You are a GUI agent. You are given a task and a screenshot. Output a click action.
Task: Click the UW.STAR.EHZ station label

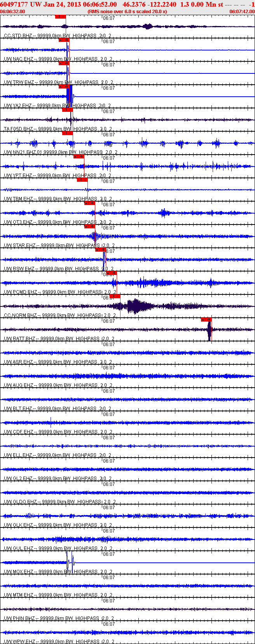pos(59,245)
